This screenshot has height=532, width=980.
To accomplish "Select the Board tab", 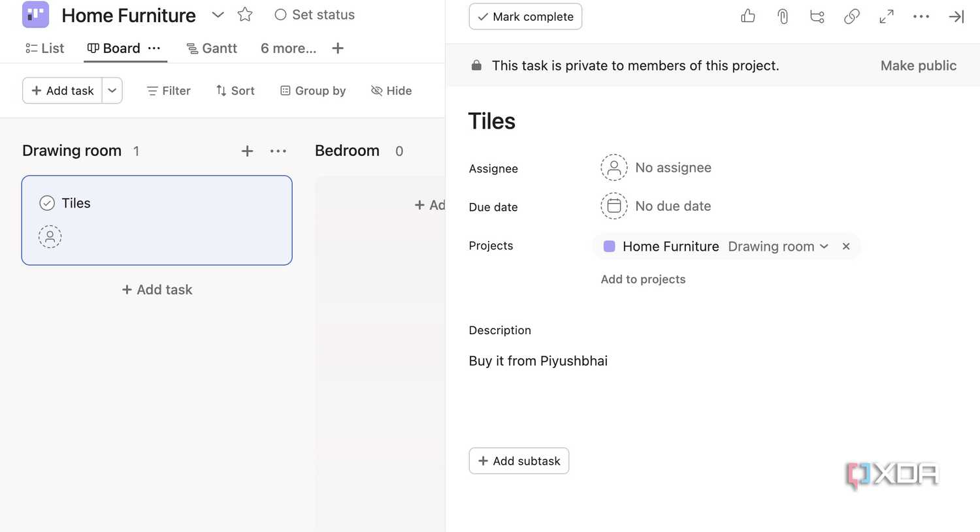I will tap(114, 48).
